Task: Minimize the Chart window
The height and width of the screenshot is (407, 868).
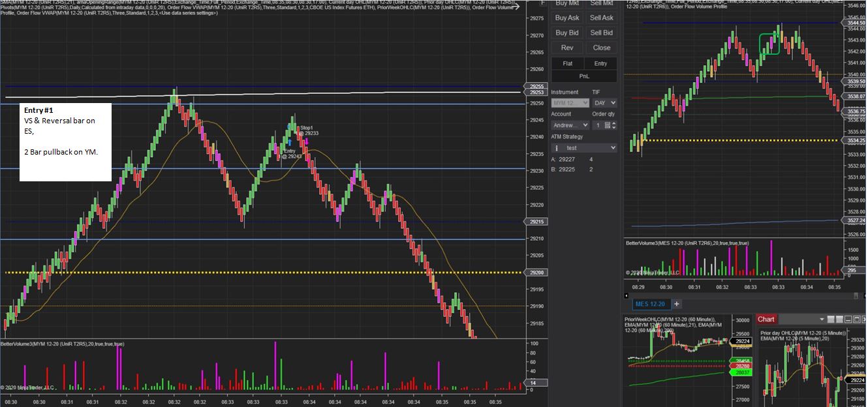Action: pyautogui.click(x=848, y=319)
